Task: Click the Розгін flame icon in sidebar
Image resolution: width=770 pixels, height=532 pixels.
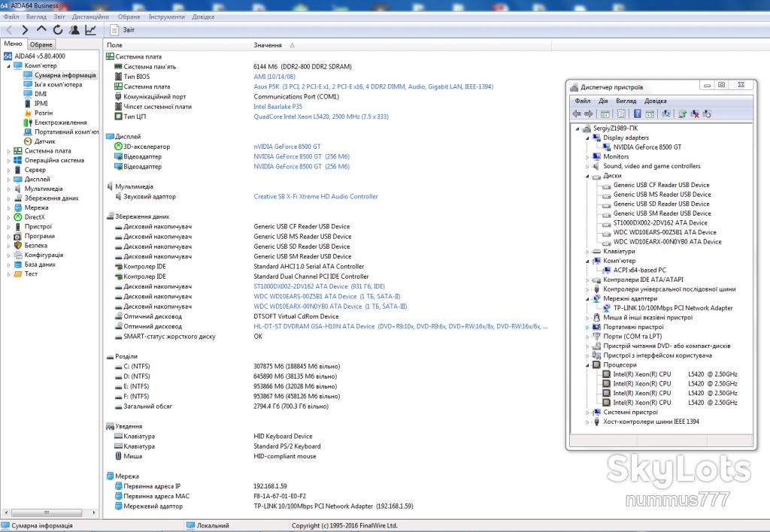Action: coord(28,113)
